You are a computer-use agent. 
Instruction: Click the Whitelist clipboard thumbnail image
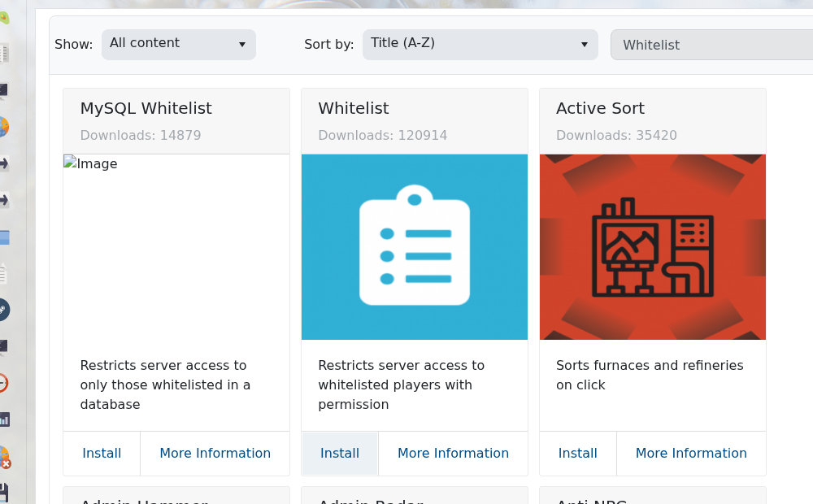click(x=415, y=247)
